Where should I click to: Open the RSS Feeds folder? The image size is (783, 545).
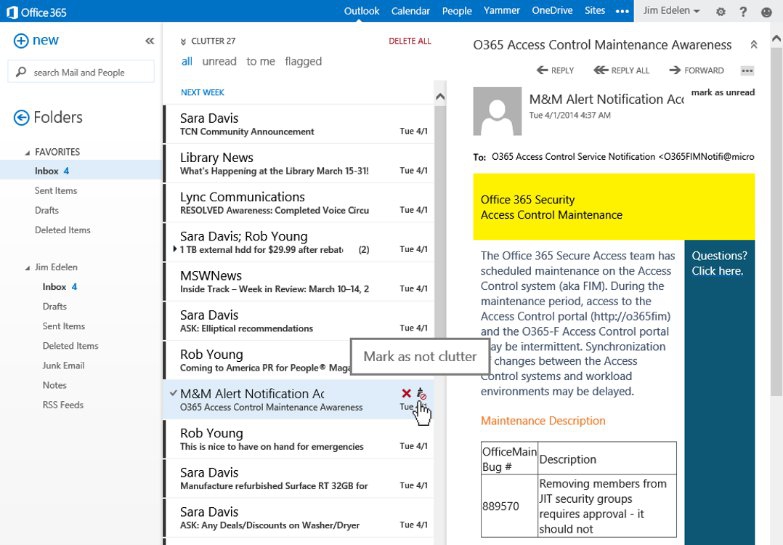[x=63, y=405]
